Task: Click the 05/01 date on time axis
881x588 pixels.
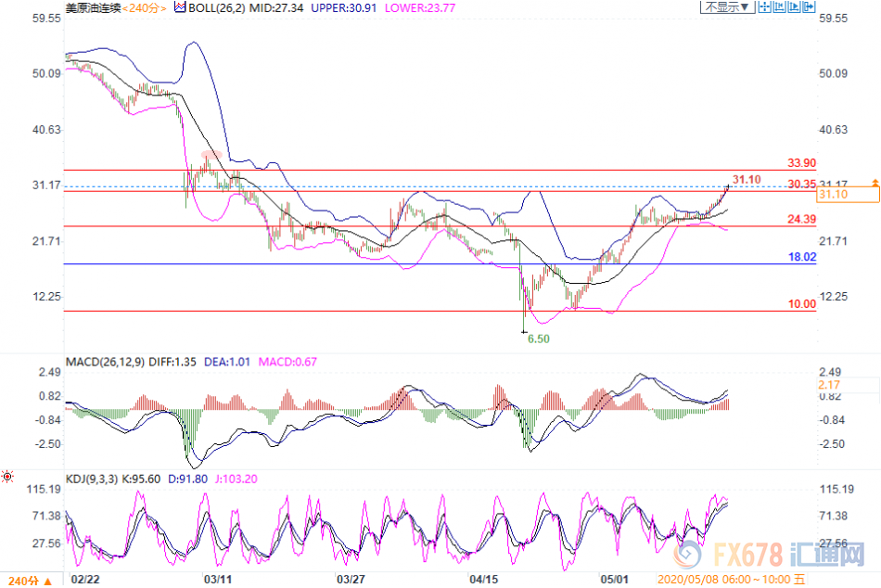Action: coord(615,579)
